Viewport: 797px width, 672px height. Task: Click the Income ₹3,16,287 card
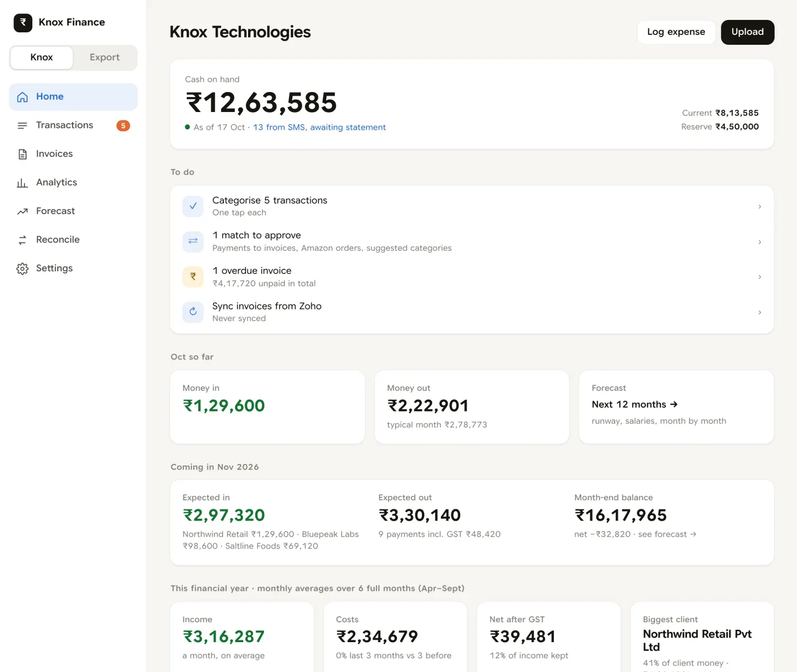(242, 638)
